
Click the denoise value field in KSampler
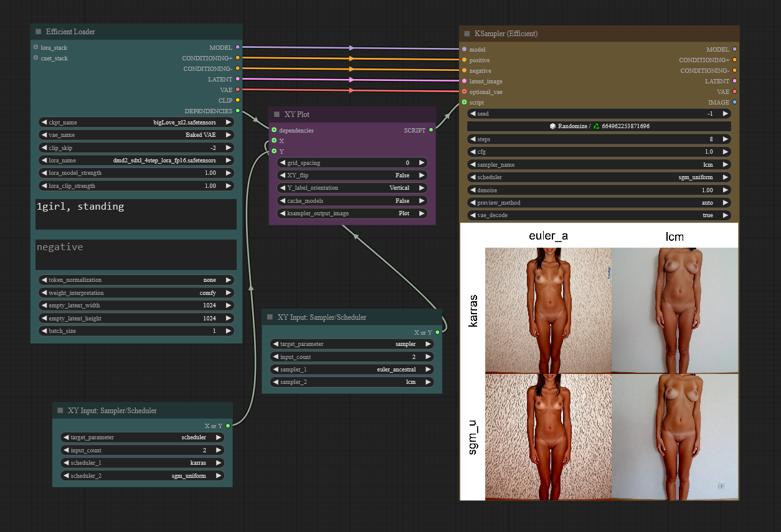point(599,190)
